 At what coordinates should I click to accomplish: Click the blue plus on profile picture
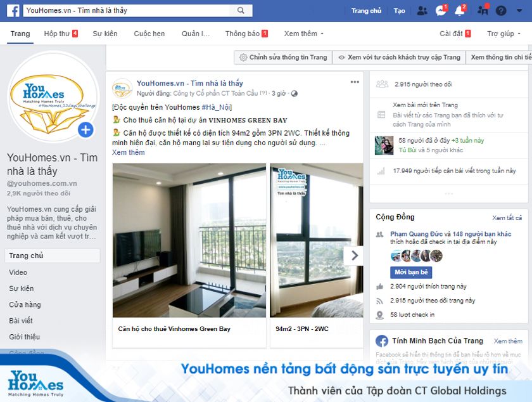[85, 130]
